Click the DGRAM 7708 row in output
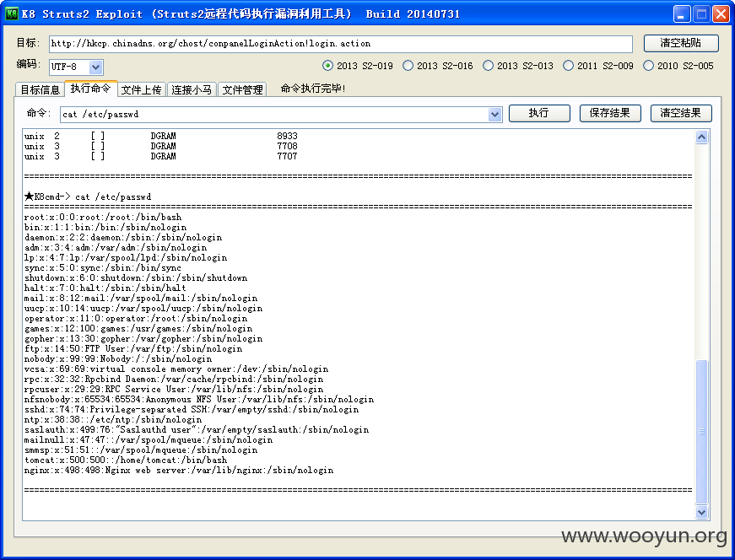735x560 pixels. (x=161, y=146)
